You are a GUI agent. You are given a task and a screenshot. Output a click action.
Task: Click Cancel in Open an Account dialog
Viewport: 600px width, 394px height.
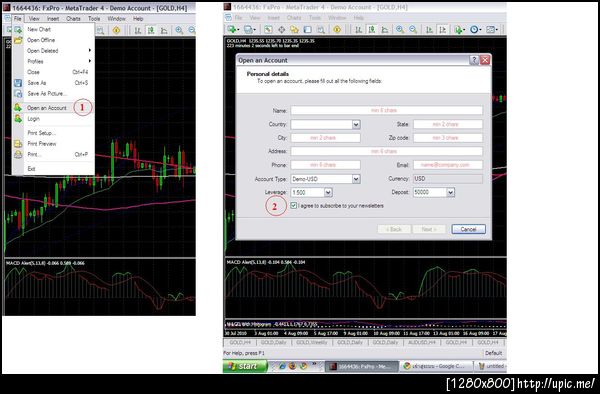(468, 229)
